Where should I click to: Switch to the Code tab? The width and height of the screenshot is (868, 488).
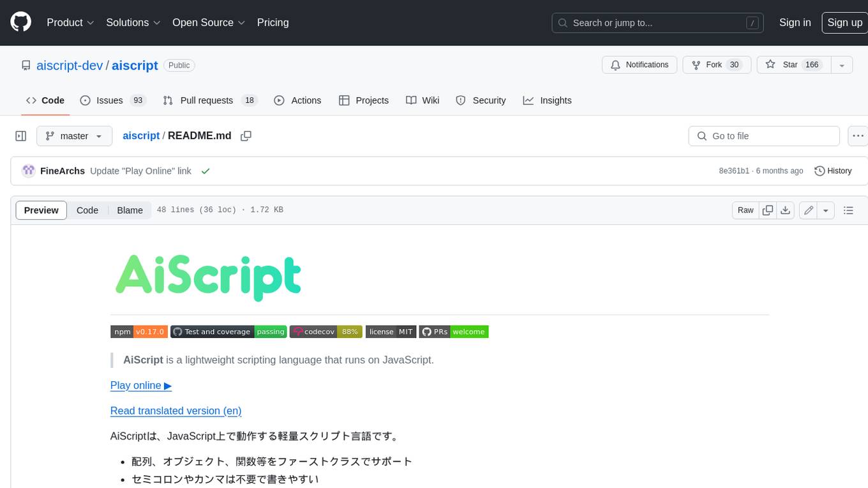click(x=45, y=100)
